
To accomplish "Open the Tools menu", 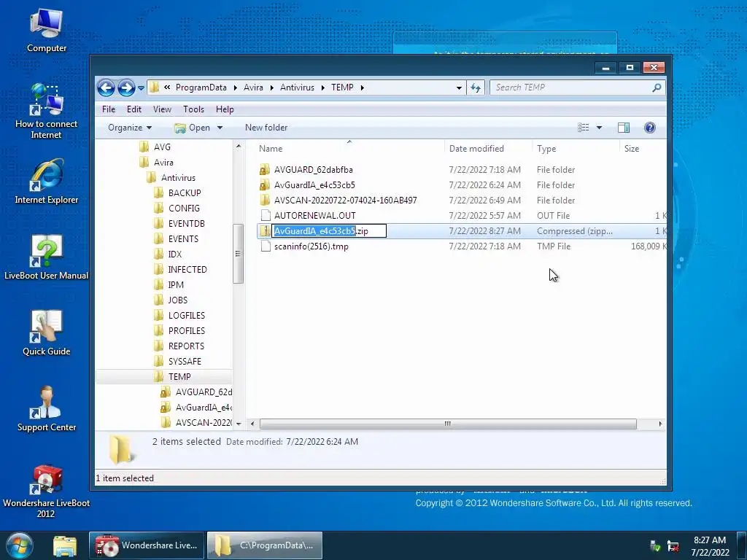I will [193, 109].
